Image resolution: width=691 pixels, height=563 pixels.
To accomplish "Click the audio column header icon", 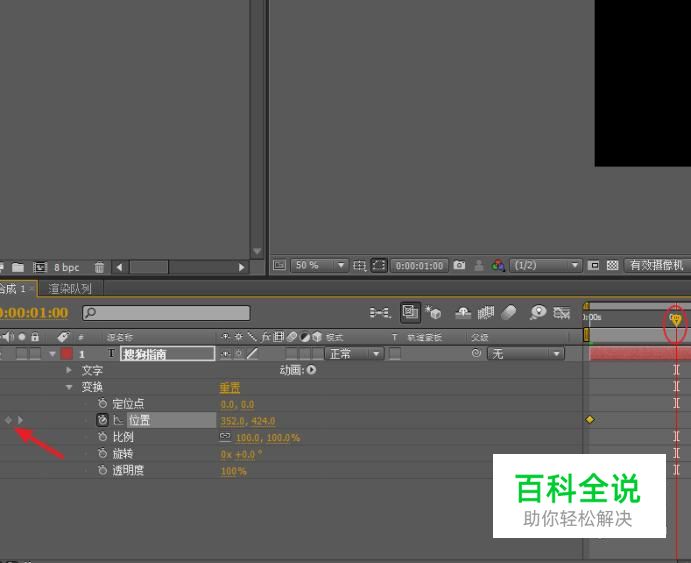I will coord(8,337).
